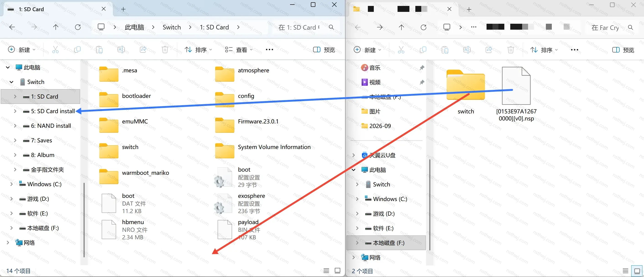Open New dropdown in left window
Image resolution: width=644 pixels, height=277 pixels.
22,50
